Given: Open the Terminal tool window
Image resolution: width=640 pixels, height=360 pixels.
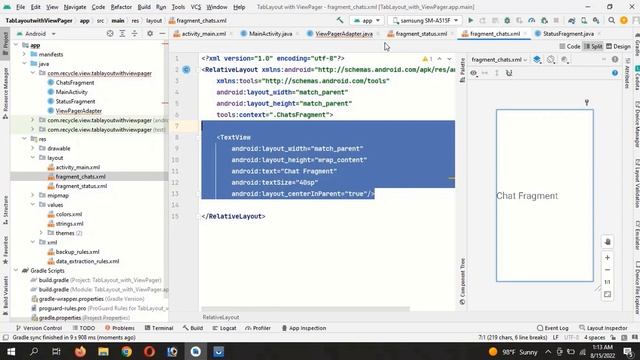Looking at the screenshot, I should coord(159,328).
